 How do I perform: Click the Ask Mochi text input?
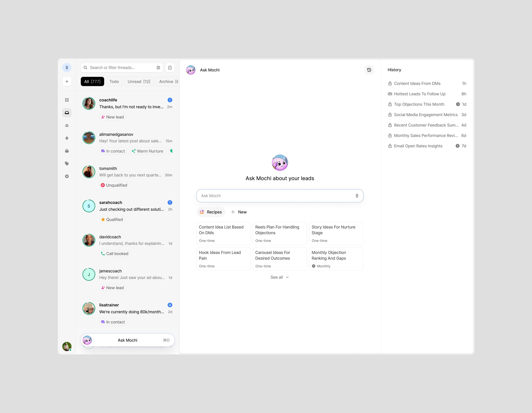(x=280, y=196)
